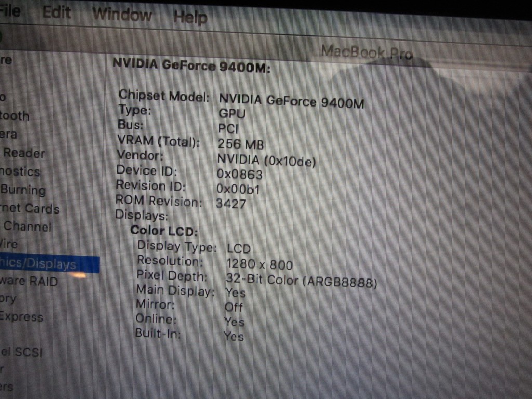Click the Online value Yes
This screenshot has height=399, width=532.
click(x=234, y=322)
